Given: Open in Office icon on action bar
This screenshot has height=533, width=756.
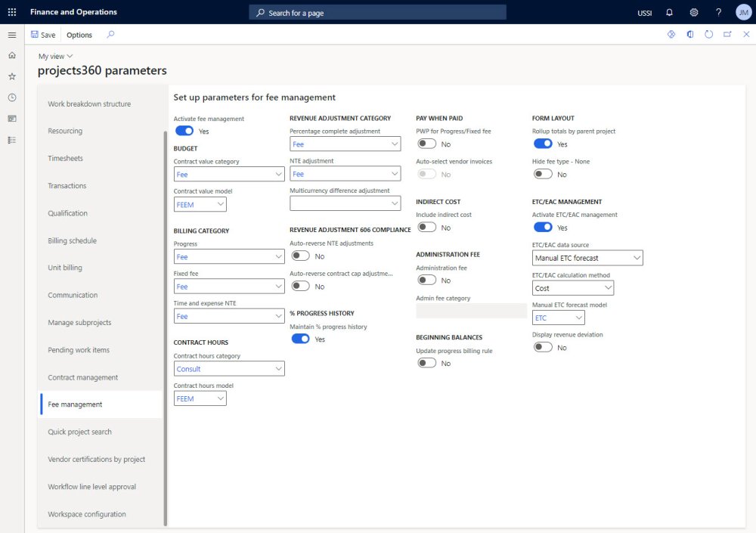Looking at the screenshot, I should click(690, 34).
